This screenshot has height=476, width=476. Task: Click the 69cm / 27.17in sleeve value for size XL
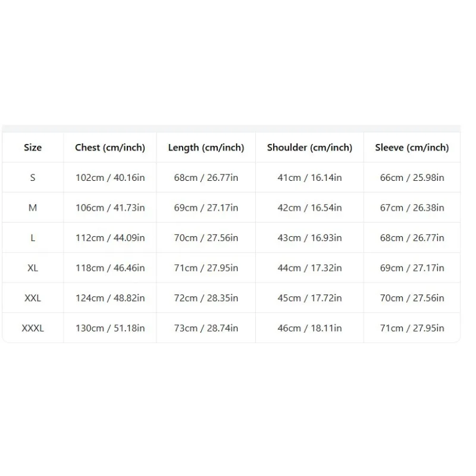(412, 268)
